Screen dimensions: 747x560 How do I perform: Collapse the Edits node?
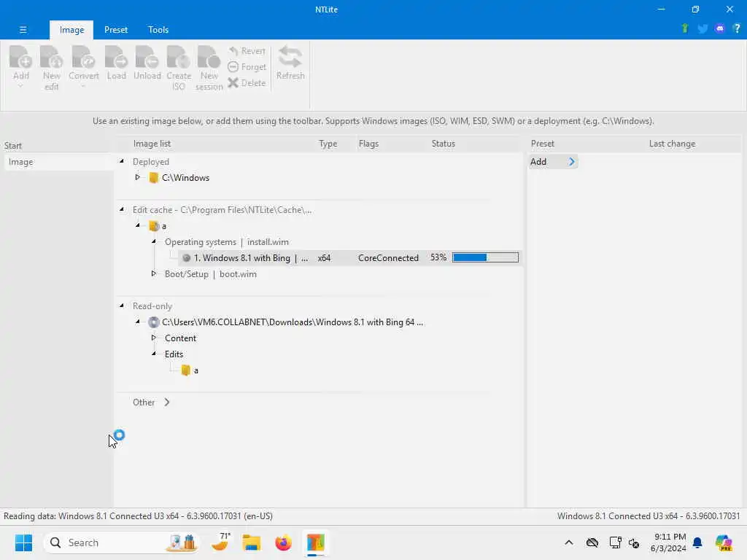click(x=154, y=354)
